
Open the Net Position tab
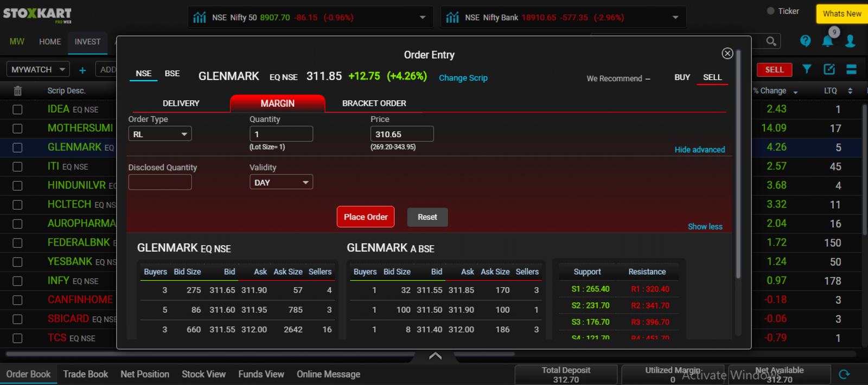click(145, 374)
